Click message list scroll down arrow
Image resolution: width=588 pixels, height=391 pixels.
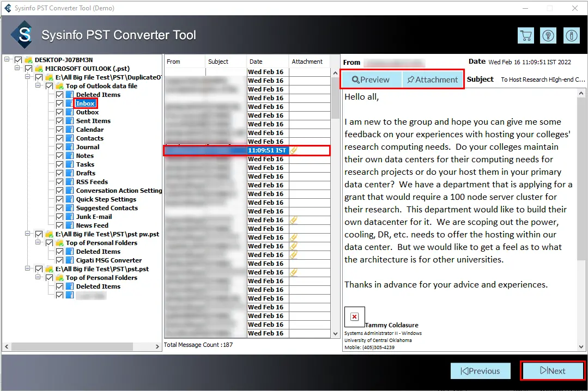click(x=335, y=333)
